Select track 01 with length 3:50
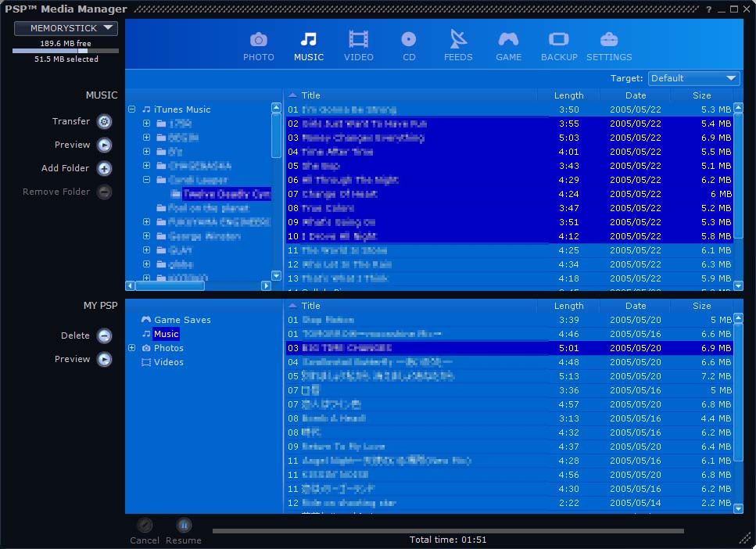This screenshot has width=756, height=549. pyautogui.click(x=509, y=109)
